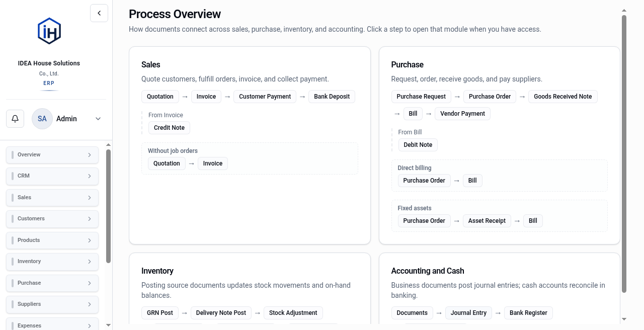The width and height of the screenshot is (644, 330).
Task: Open the Bank Deposit step
Action: (332, 97)
